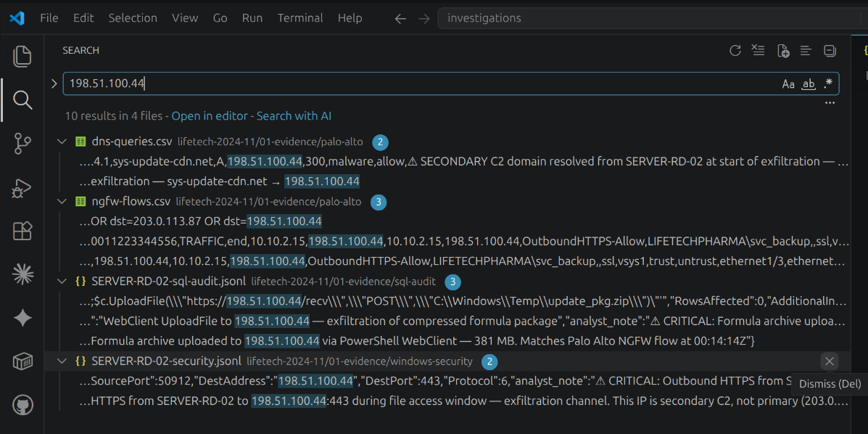The height and width of the screenshot is (434, 868).
Task: Click the sparkle activity bar icon
Action: (22, 318)
